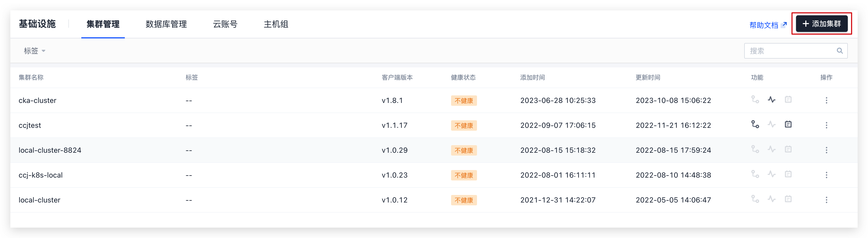Click added time 2022-09-07 17:06:15

[x=558, y=125]
